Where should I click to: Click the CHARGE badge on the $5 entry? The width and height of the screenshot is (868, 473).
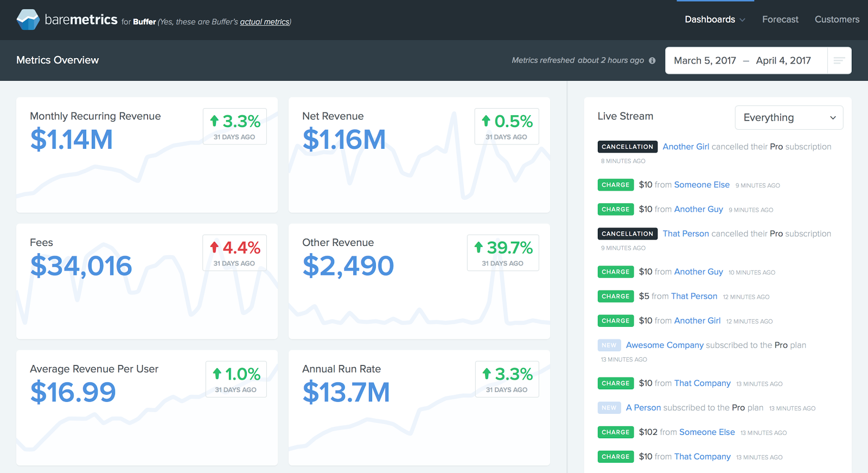pos(616,296)
